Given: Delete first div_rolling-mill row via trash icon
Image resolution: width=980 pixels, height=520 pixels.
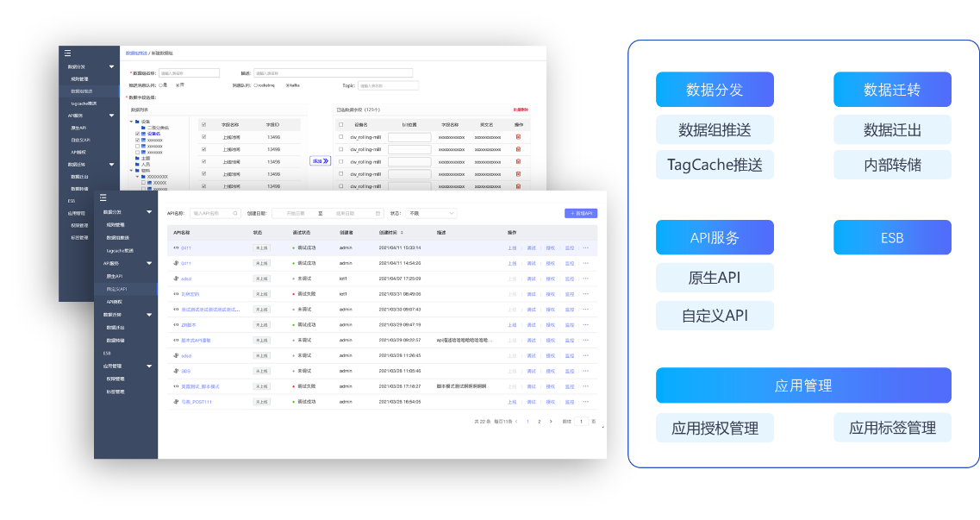Looking at the screenshot, I should tap(518, 137).
